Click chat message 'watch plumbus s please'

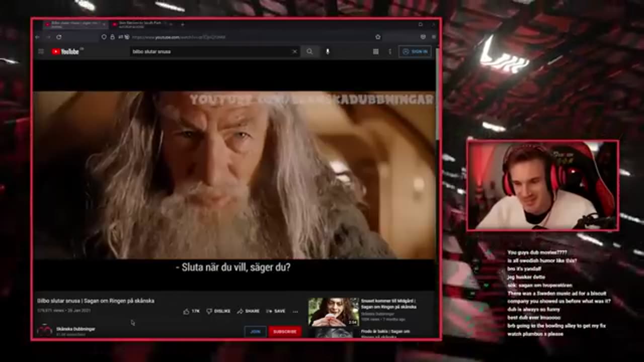pyautogui.click(x=535, y=334)
